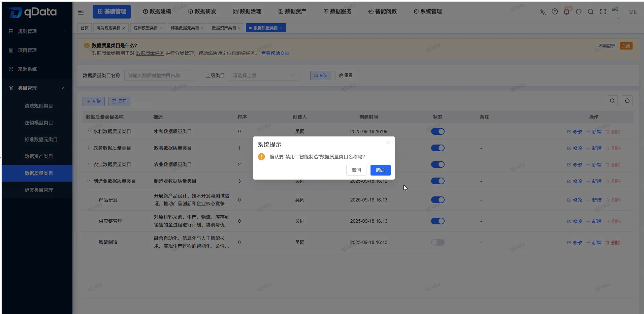
Task: Click the header refresh icon
Action: [x=579, y=12]
